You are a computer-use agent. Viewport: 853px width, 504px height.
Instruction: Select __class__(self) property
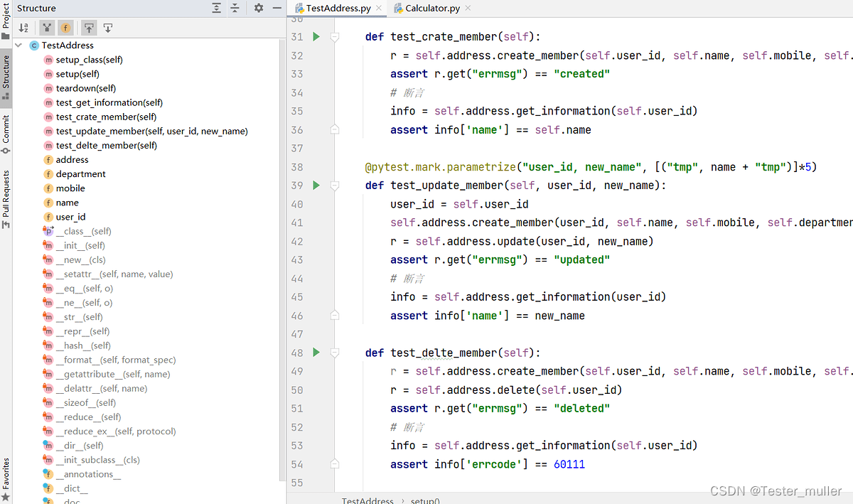pos(83,231)
